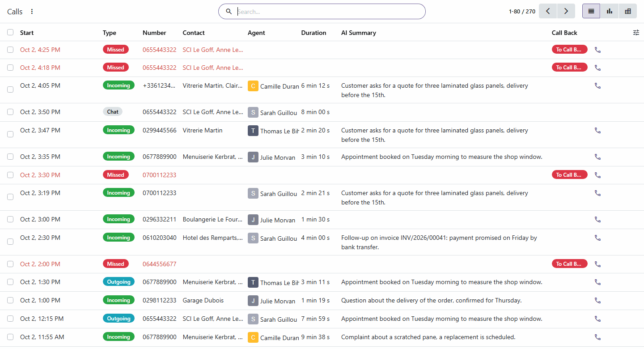Image resolution: width=644 pixels, height=349 pixels.
Task: Call back the 4:25 PM missed call
Action: [597, 50]
